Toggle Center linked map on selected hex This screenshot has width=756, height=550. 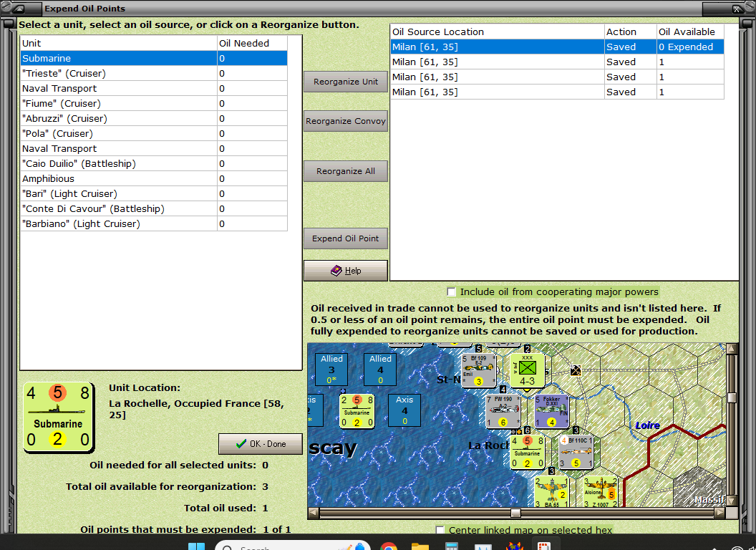click(x=440, y=530)
